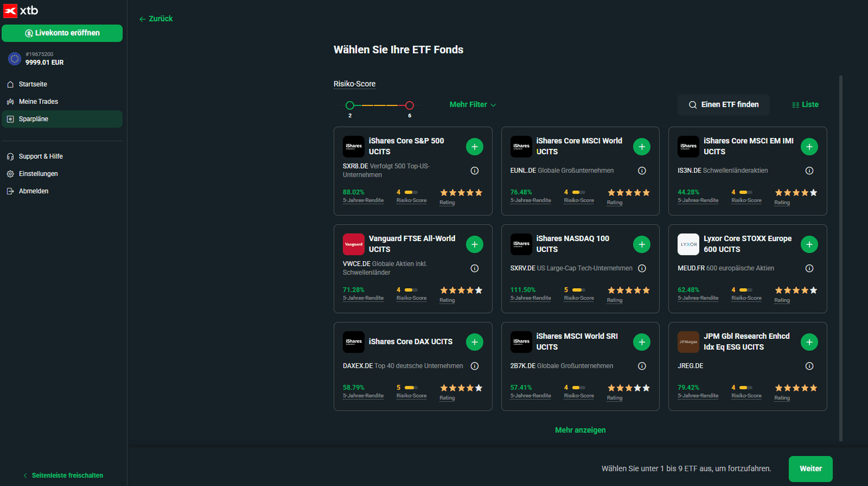This screenshot has height=486, width=868.
Task: Click the Vanguard fund logo
Action: 353,244
